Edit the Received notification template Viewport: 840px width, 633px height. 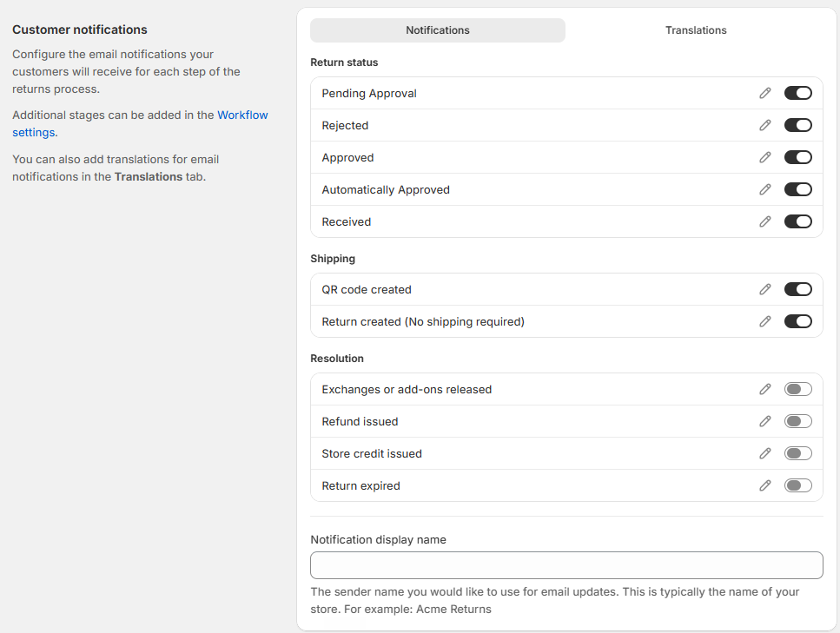[765, 221]
